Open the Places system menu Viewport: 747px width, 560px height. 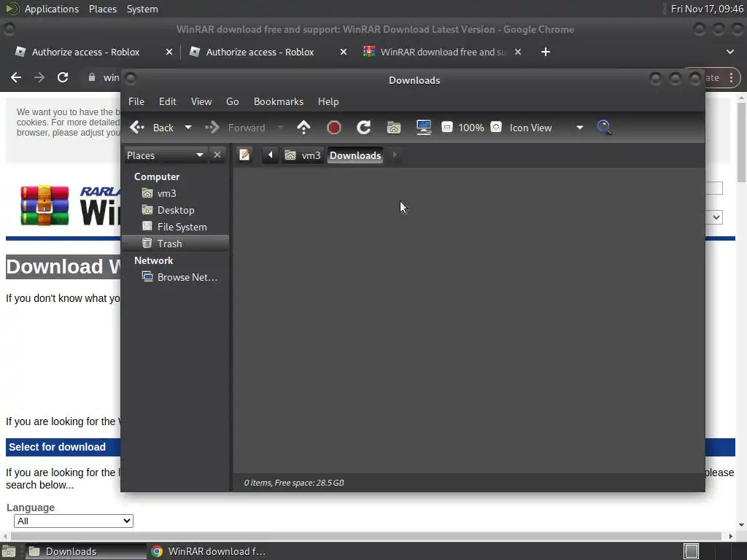102,9
